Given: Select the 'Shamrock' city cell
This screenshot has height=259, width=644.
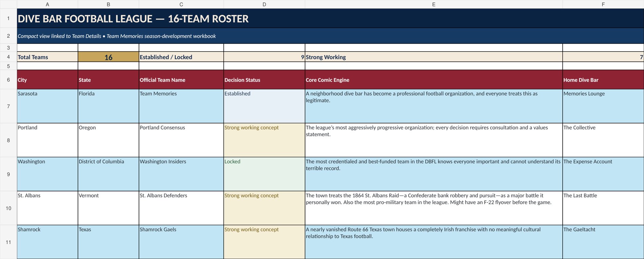Looking at the screenshot, I should [47, 242].
